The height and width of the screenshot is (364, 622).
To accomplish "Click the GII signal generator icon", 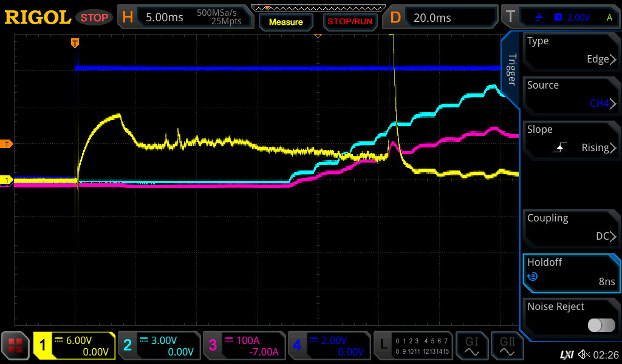I will pos(507,346).
